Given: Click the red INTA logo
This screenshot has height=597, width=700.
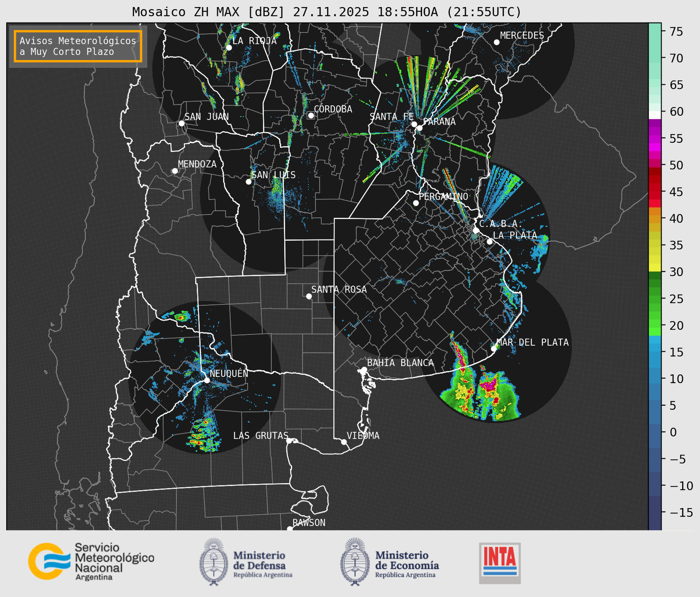Looking at the screenshot, I should click(500, 563).
